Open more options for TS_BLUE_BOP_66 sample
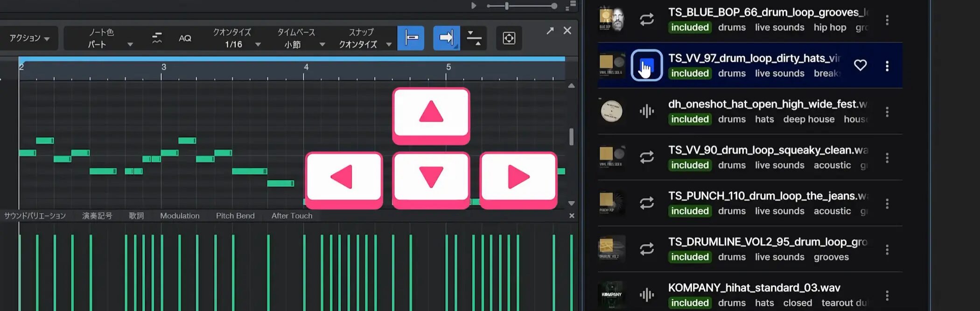980x311 pixels. (x=887, y=20)
